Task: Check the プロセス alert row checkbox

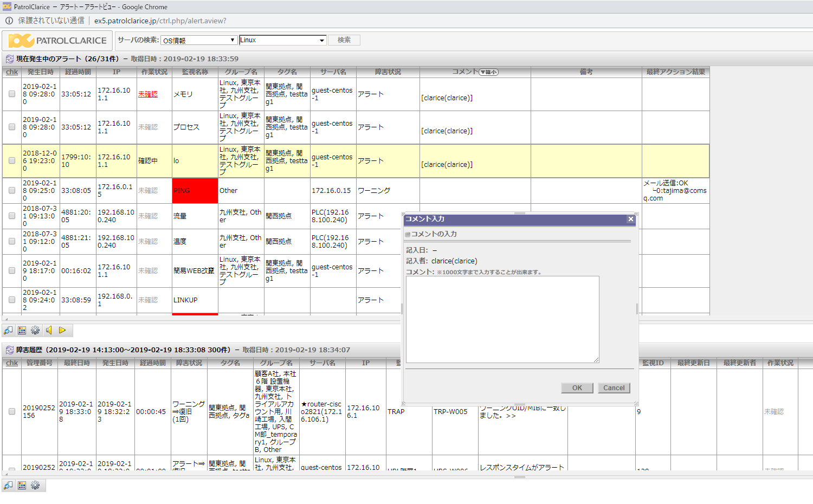Action: click(12, 127)
